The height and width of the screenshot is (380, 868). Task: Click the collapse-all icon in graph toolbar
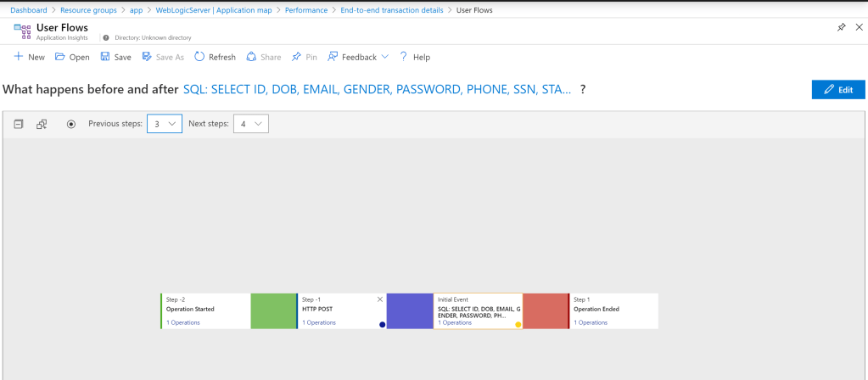18,124
